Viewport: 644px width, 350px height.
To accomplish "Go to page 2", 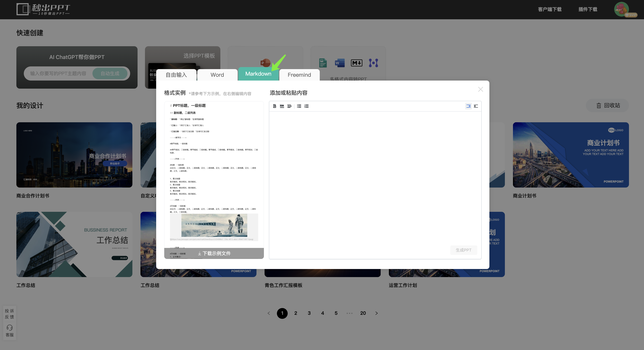I will coord(296,313).
